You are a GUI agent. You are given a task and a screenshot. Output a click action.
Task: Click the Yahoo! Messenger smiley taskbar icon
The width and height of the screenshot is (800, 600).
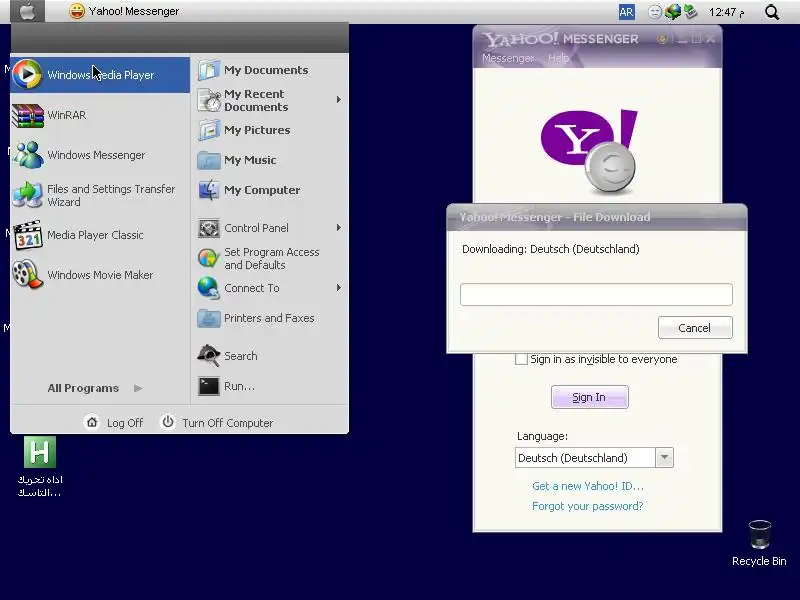point(77,11)
